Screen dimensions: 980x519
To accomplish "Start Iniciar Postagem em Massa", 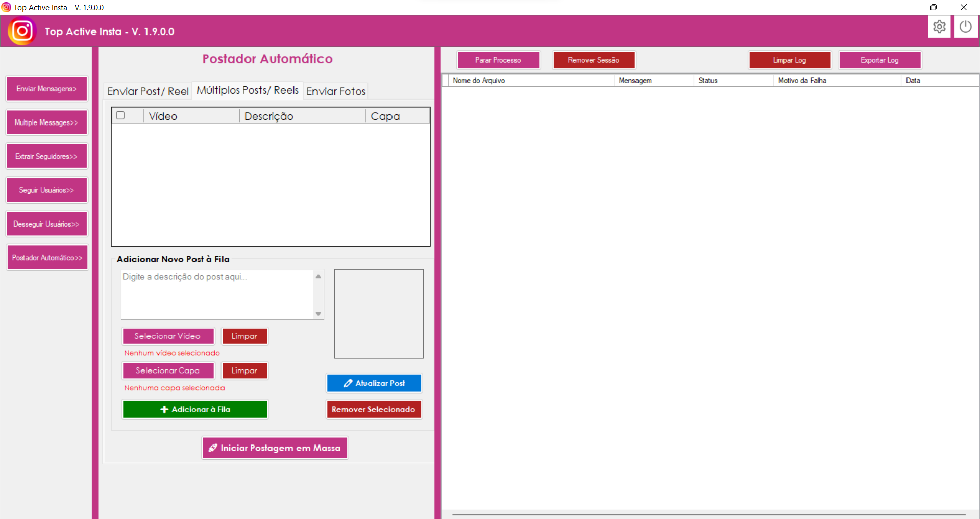I will tap(275, 448).
